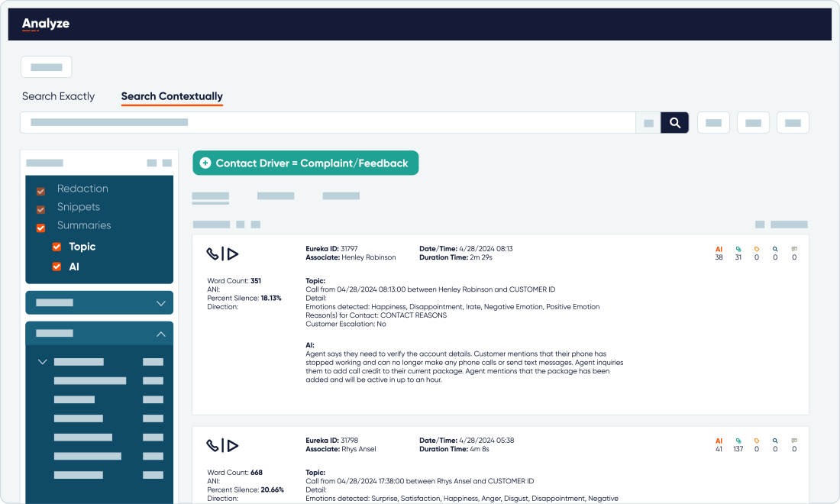The image size is (840, 504).
Task: Uncheck the Topic option under Summaries
Action: coord(57,247)
